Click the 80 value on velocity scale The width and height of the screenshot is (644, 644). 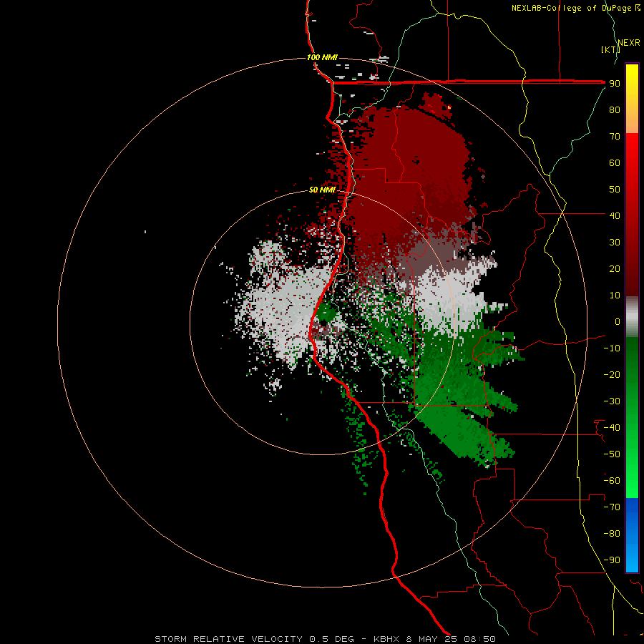615,109
